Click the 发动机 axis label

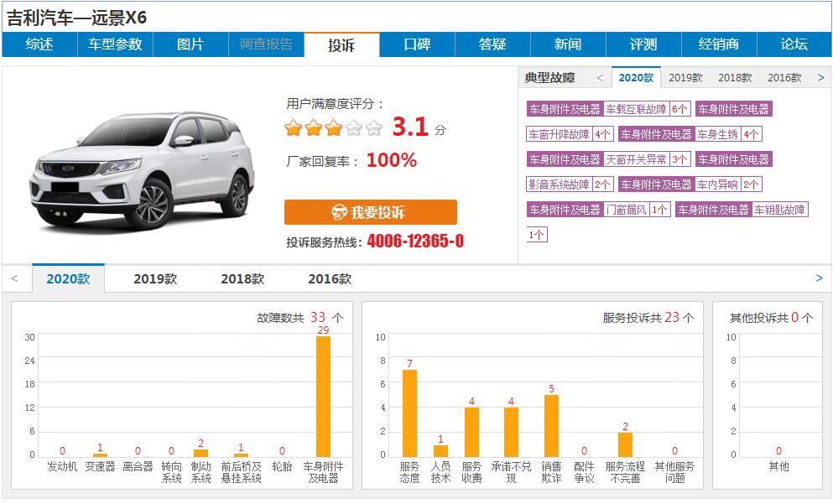point(62,466)
